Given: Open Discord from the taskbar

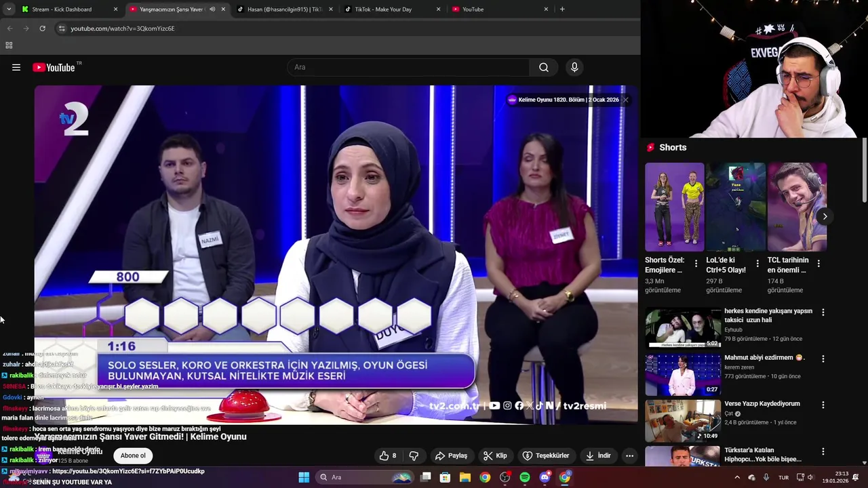Looking at the screenshot, I should tap(545, 477).
